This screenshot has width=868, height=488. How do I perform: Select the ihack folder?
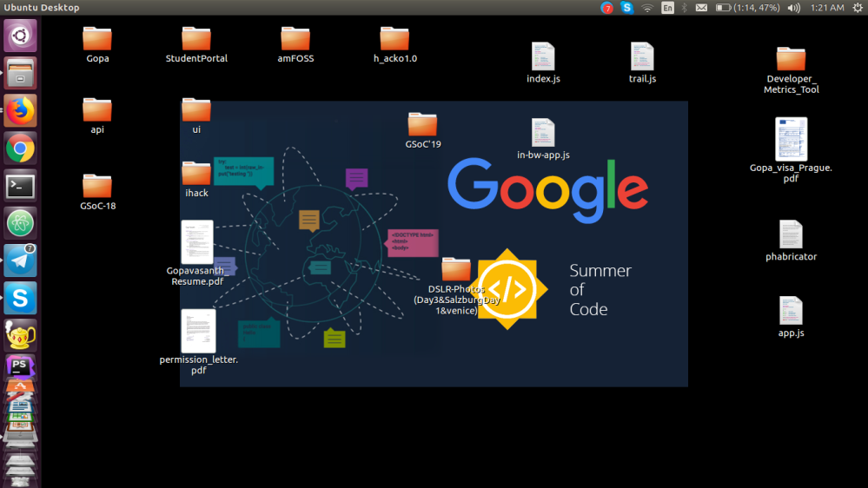pos(196,180)
